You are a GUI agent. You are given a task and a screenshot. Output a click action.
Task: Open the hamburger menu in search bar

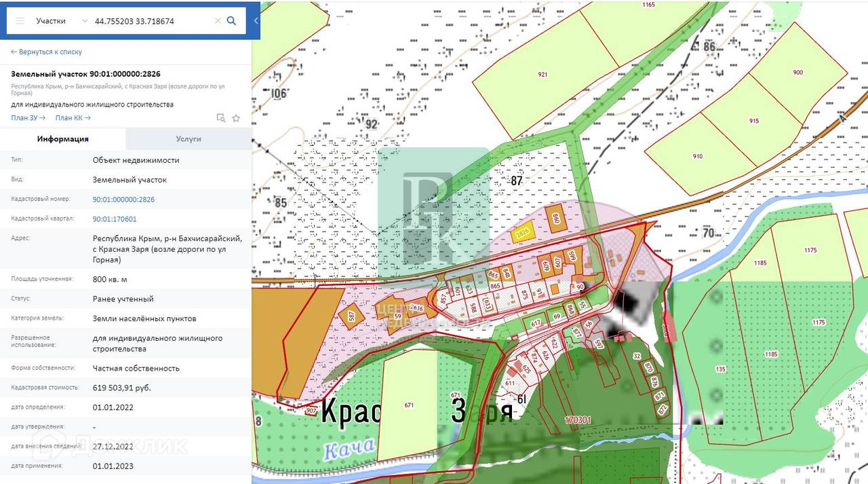[20, 21]
